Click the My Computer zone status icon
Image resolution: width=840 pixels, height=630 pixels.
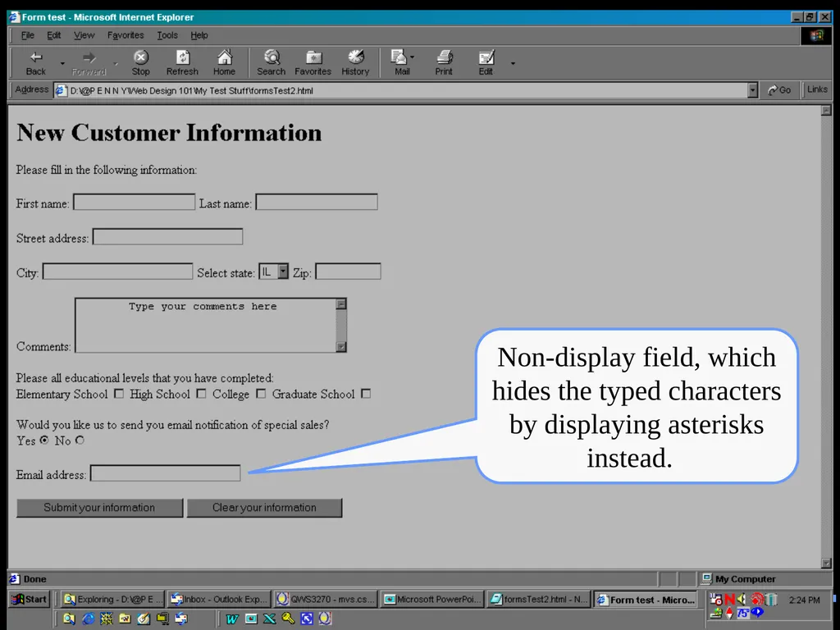pos(707,578)
